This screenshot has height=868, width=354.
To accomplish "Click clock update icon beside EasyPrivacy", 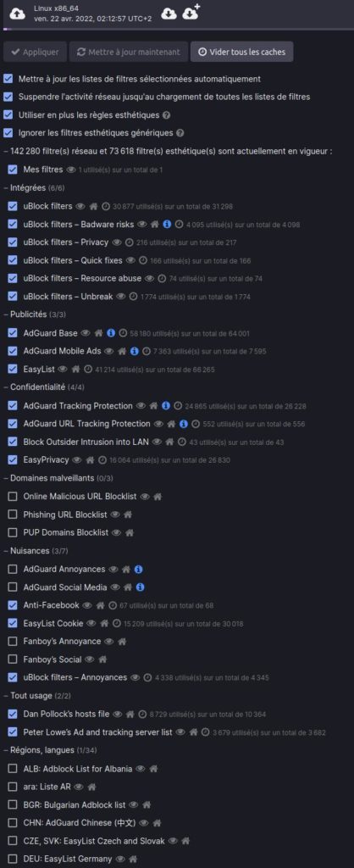I will pos(102,460).
